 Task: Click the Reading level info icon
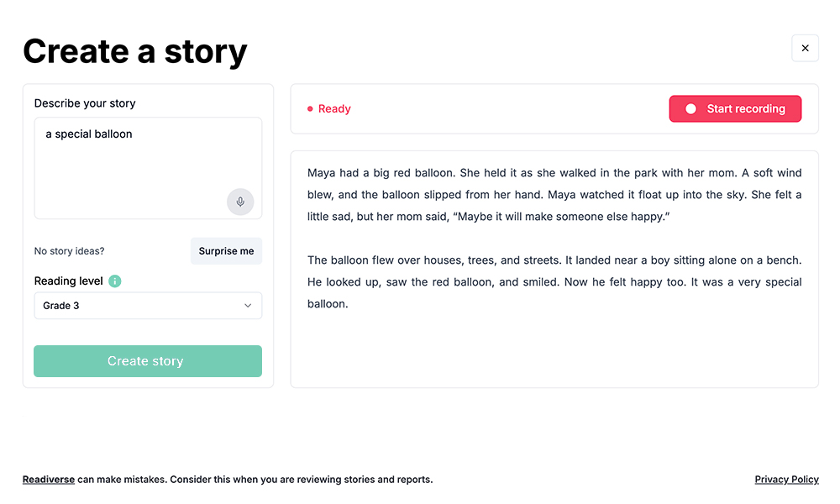pos(114,281)
